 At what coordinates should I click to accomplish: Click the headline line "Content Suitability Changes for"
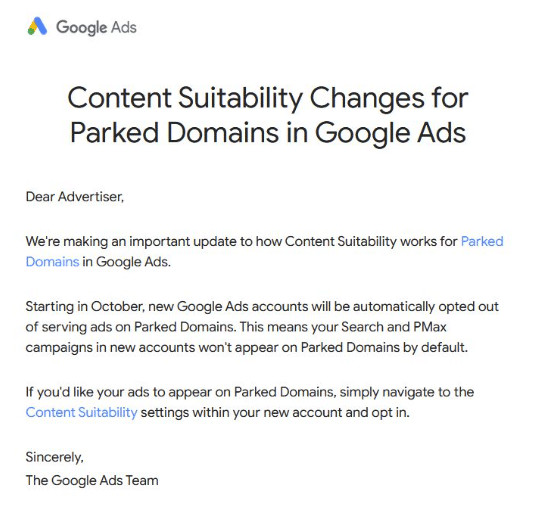point(268,98)
